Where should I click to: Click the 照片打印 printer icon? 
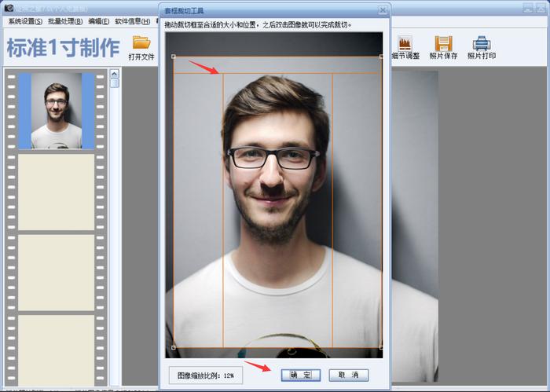point(481,42)
